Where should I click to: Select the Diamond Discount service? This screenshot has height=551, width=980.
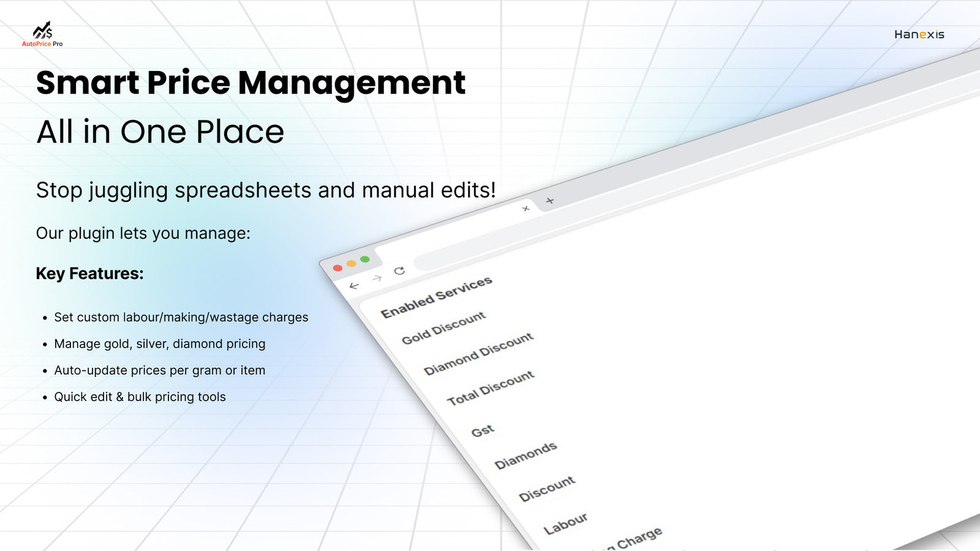(x=478, y=354)
